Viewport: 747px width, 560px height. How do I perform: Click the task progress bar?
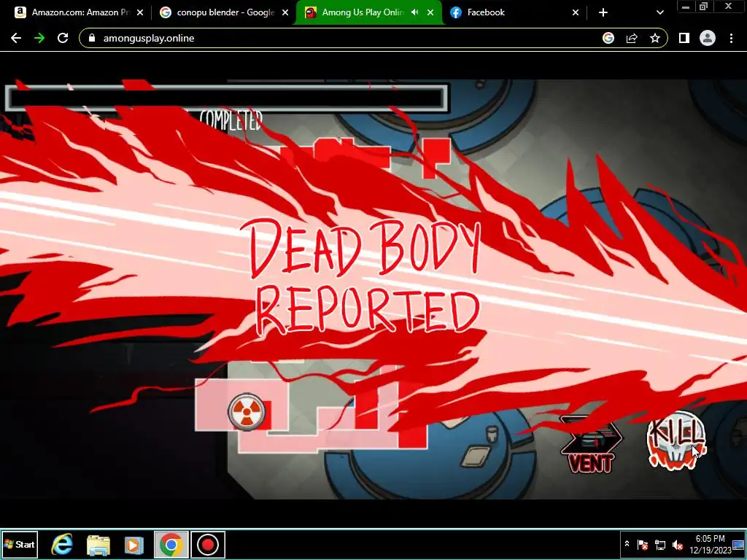(227, 98)
